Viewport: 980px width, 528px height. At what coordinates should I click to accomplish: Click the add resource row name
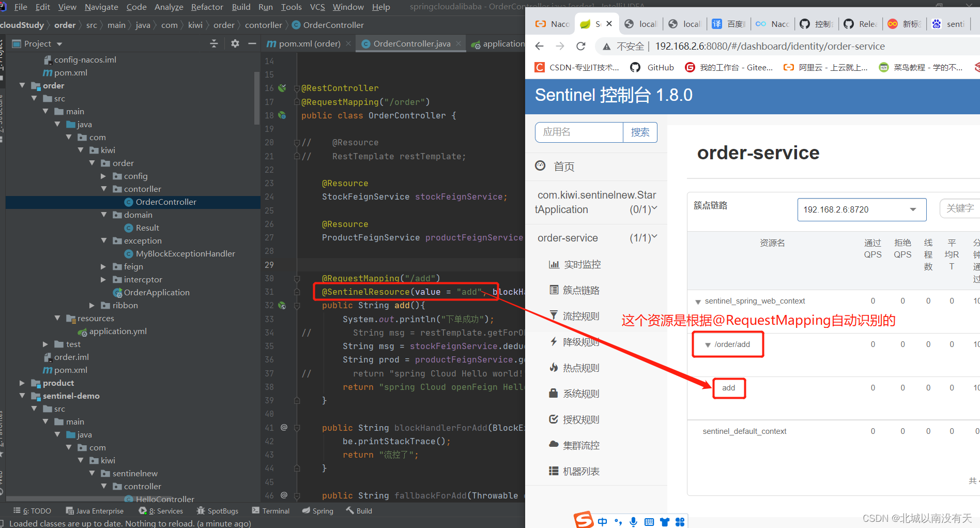[x=729, y=388]
